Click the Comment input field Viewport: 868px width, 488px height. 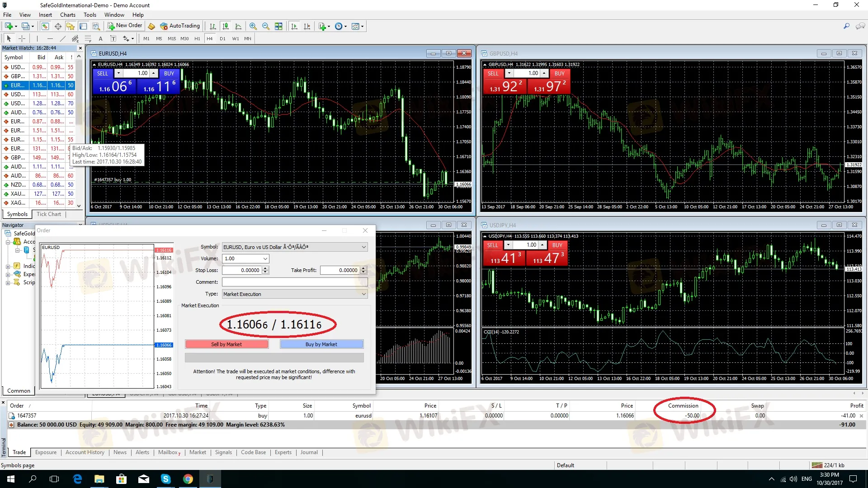tap(294, 282)
